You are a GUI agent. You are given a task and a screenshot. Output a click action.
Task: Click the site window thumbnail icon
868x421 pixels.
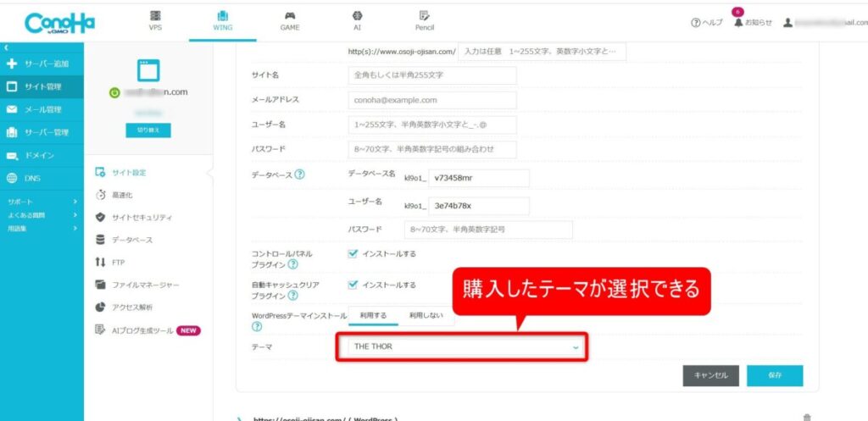(x=147, y=71)
